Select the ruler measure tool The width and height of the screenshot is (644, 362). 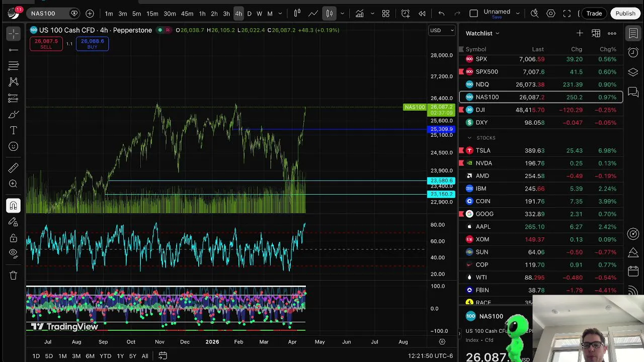[x=14, y=168]
